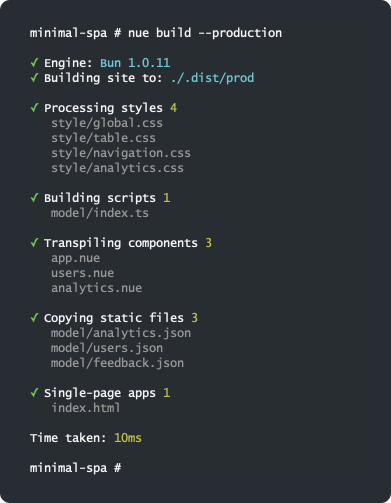Screen dimensions: 391x503
Task: Click the checkmark before Single-page apps
Action: tap(34, 392)
